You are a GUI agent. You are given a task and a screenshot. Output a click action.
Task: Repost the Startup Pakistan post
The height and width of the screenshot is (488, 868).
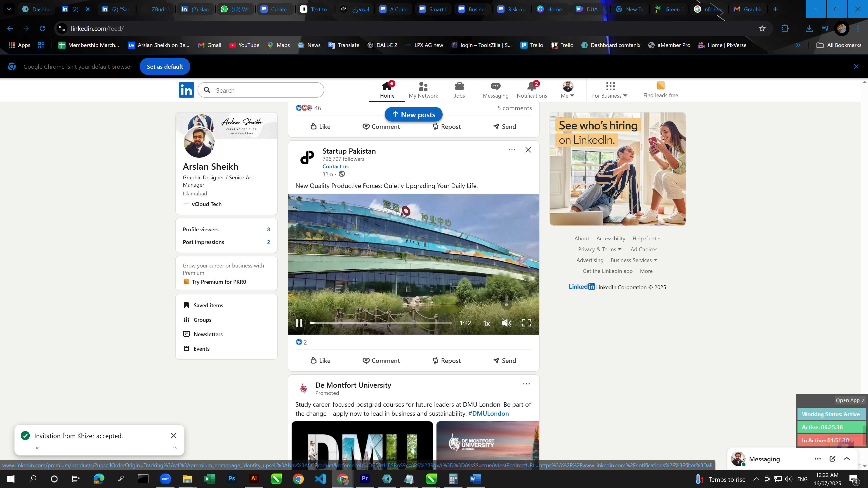446,360
